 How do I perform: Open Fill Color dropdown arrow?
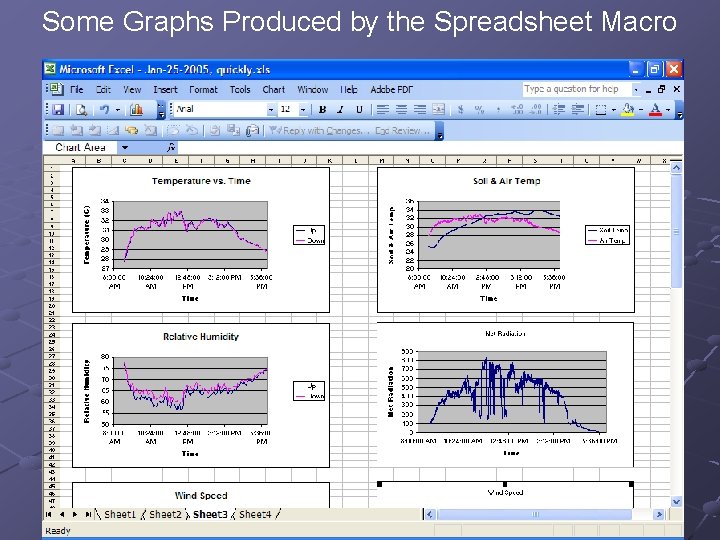641,110
